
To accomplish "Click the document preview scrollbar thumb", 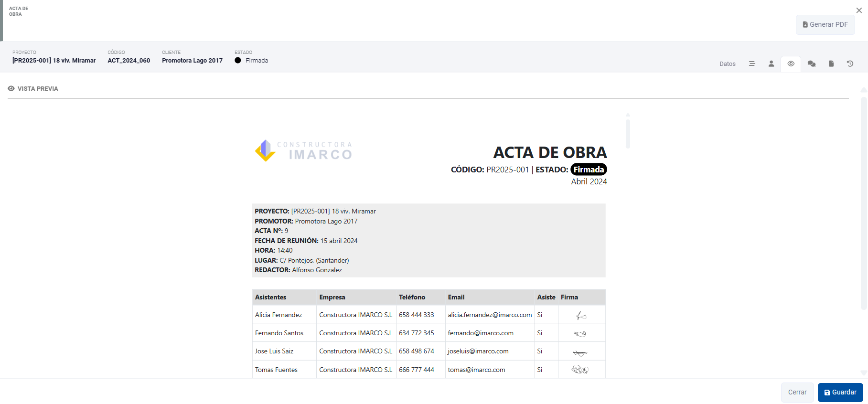I will [x=628, y=134].
